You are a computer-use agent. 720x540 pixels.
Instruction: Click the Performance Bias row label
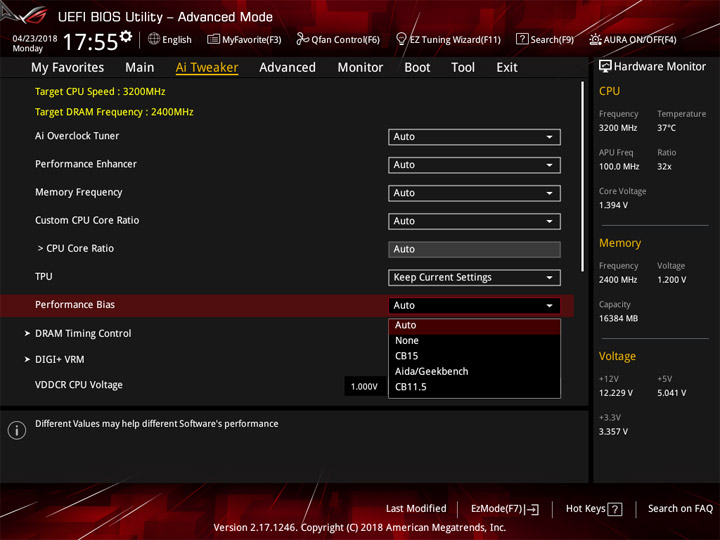[75, 305]
